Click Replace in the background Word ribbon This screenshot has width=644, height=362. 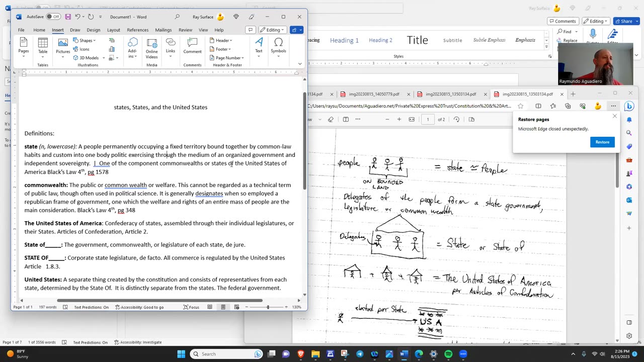point(567,40)
